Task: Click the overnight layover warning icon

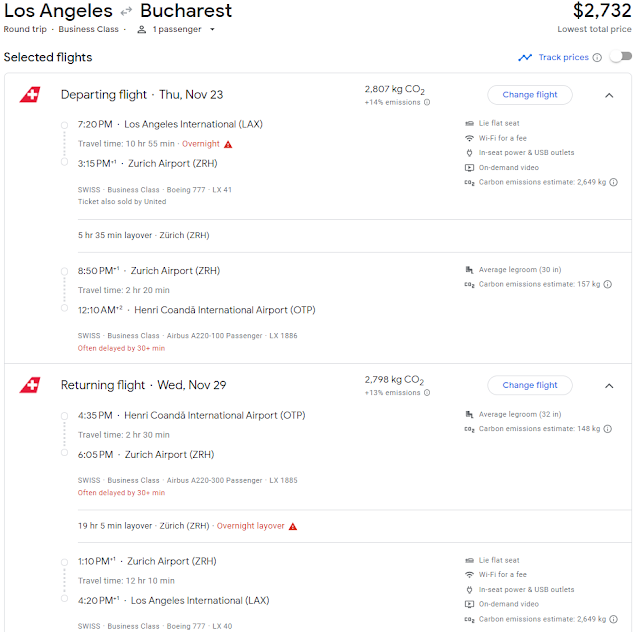Action: (293, 526)
